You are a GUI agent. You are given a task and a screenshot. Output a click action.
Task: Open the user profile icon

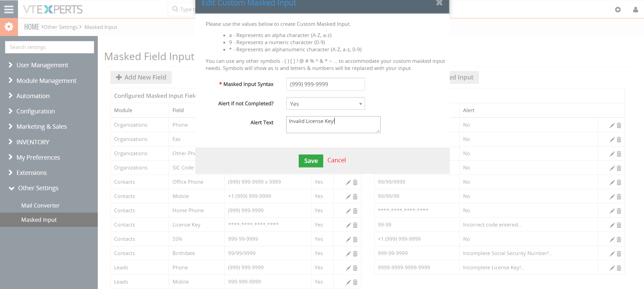tap(636, 10)
